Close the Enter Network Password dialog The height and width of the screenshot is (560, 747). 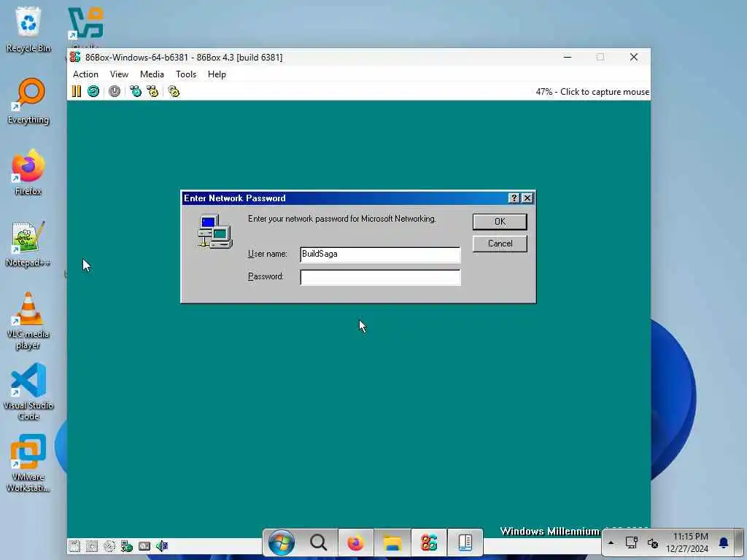[527, 198]
